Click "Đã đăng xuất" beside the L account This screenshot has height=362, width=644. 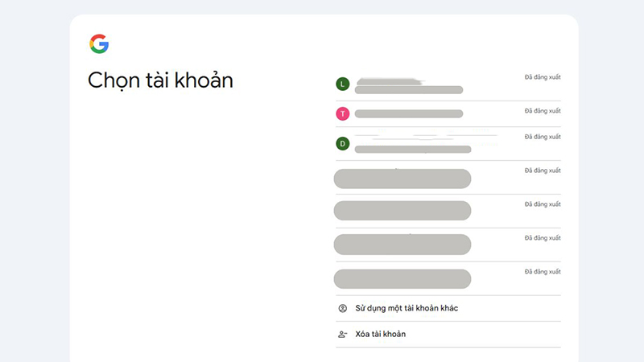[542, 77]
